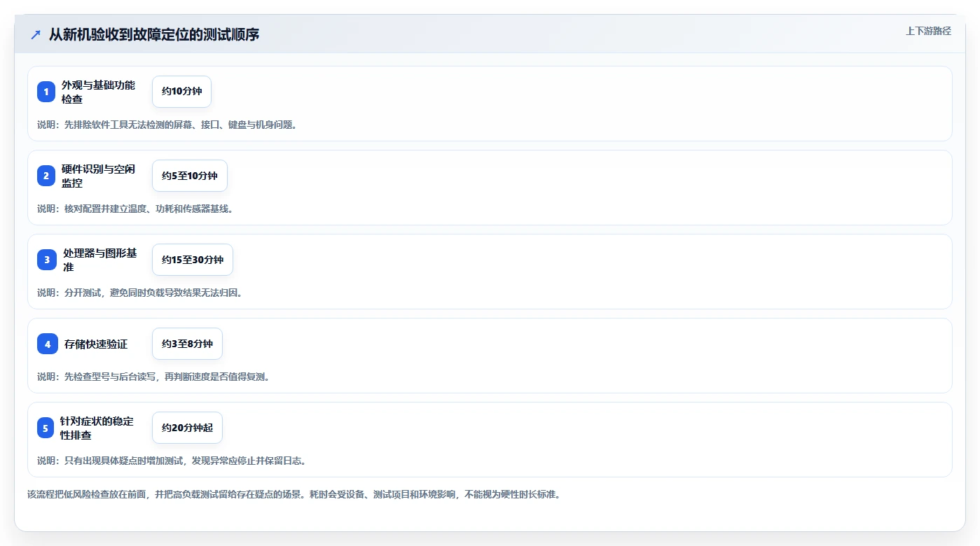Select the 约15至30分钟 duration chip
This screenshot has height=546, width=980.
(x=193, y=260)
